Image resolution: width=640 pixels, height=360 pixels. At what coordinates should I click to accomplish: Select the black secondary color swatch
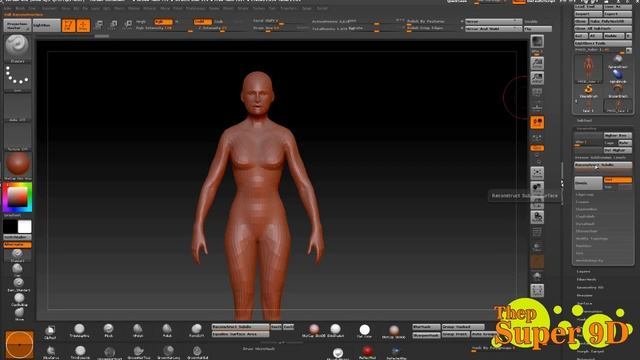(10, 227)
